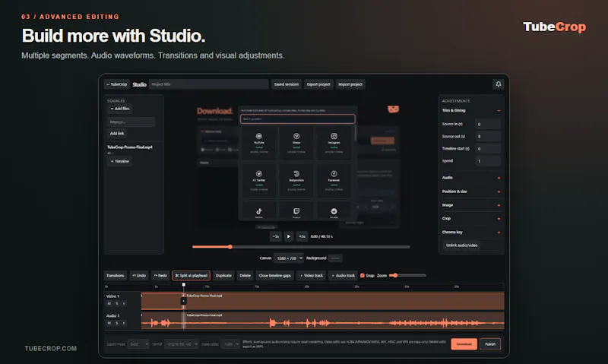Skip back 5 seconds

coord(275,236)
